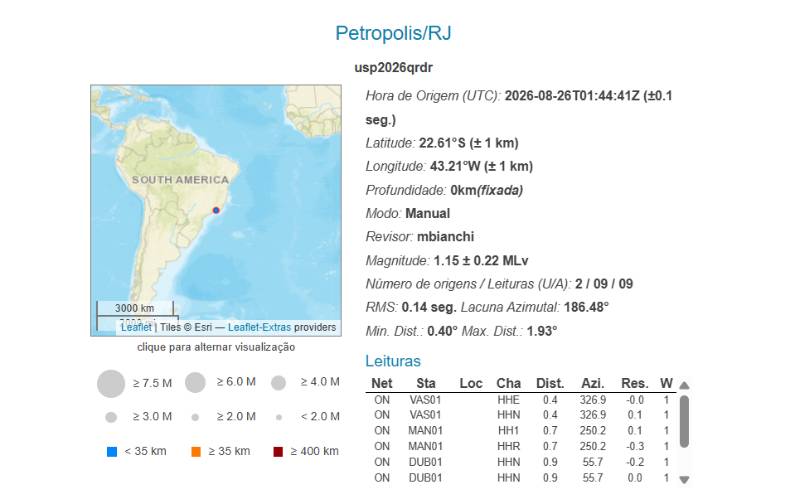Click the residual value -0.3

point(635,446)
